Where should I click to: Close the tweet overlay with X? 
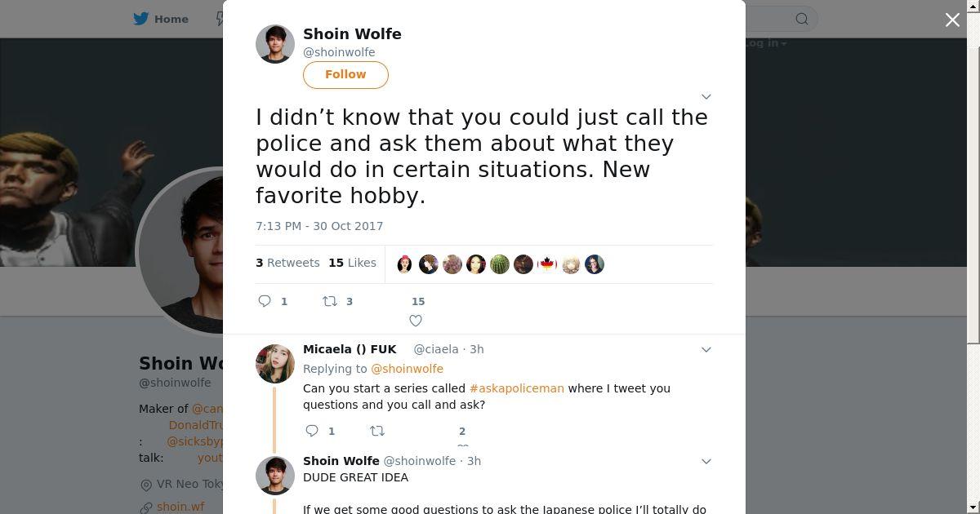(x=952, y=20)
